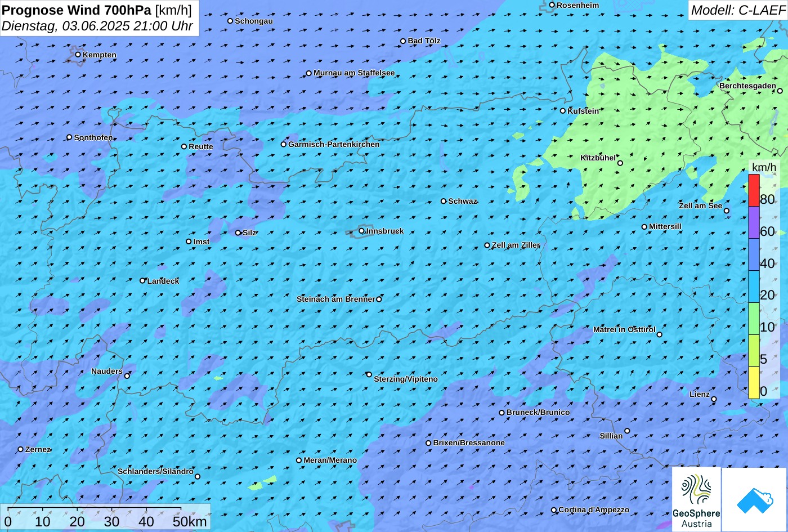The width and height of the screenshot is (788, 532).
Task: Click the Matrei in Osttirol label
Action: tap(624, 329)
